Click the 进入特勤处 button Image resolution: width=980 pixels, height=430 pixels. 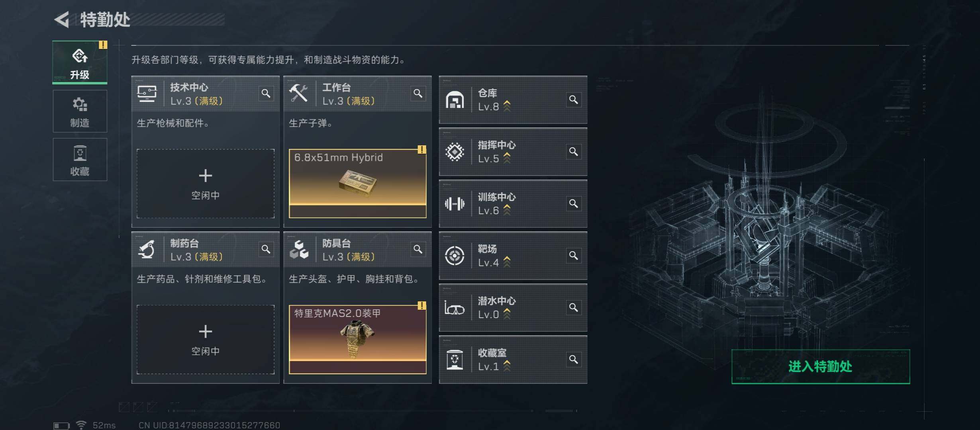pos(821,367)
